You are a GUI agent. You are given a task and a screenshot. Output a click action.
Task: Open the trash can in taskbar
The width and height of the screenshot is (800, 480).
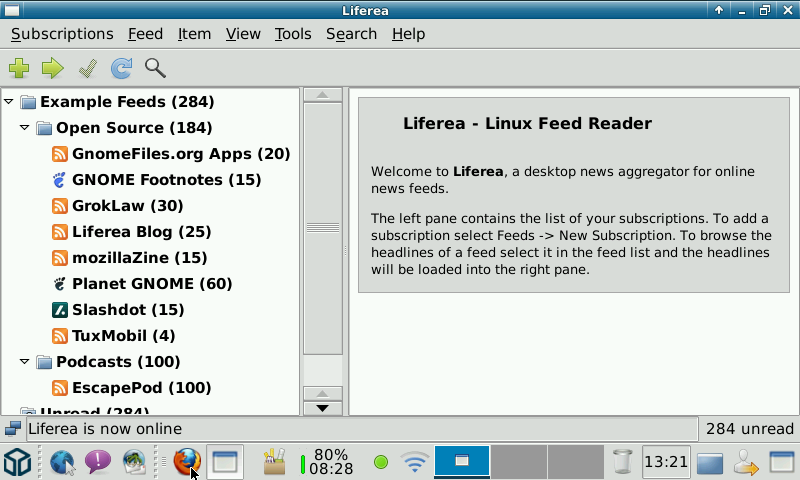(622, 461)
